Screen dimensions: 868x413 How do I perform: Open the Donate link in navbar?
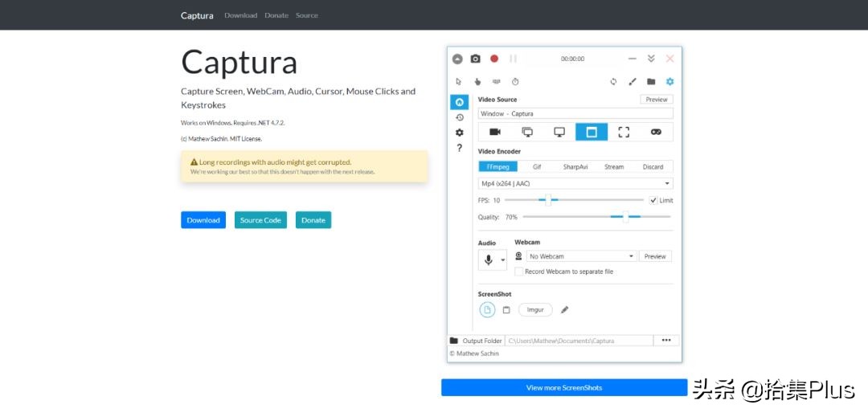pyautogui.click(x=276, y=15)
